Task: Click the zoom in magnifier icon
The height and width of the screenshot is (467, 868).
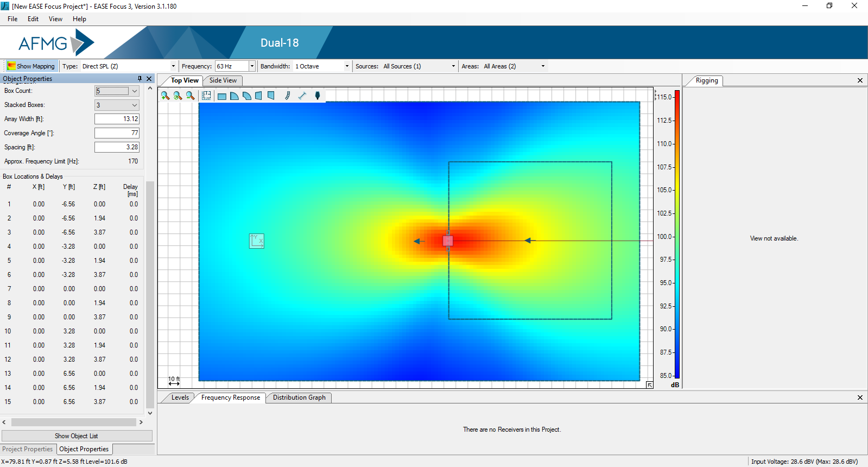Action: click(165, 96)
